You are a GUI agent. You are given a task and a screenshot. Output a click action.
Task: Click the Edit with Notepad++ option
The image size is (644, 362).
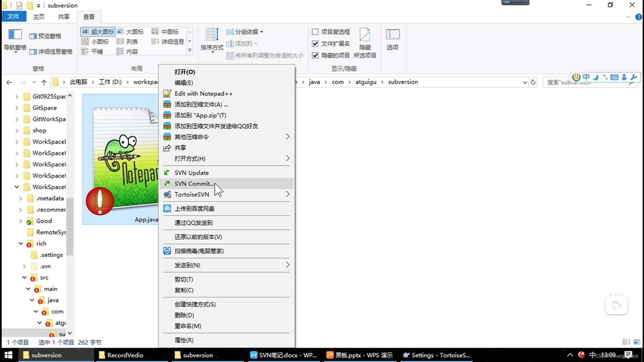pos(204,93)
